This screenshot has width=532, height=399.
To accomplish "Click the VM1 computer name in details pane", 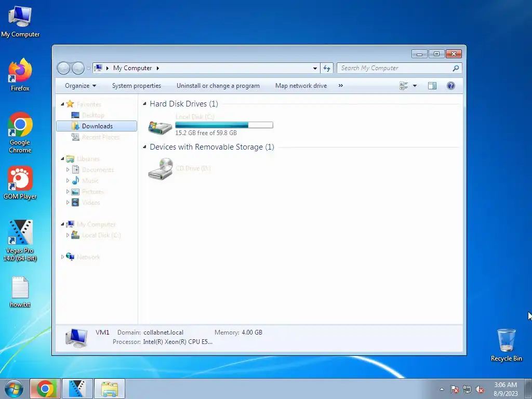I will [102, 332].
